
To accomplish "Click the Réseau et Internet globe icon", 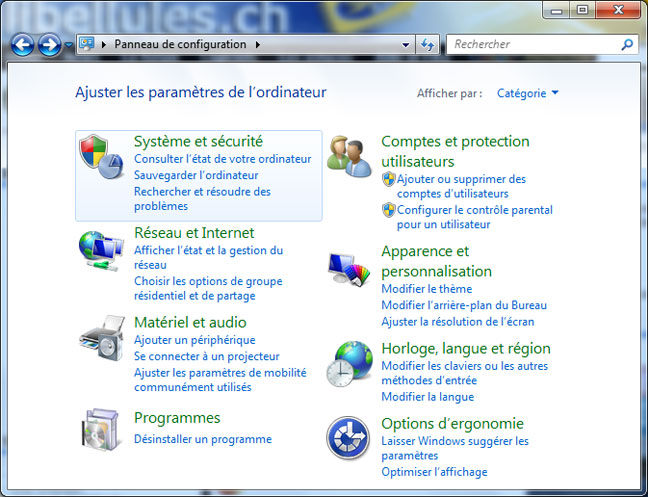I will coord(101,250).
